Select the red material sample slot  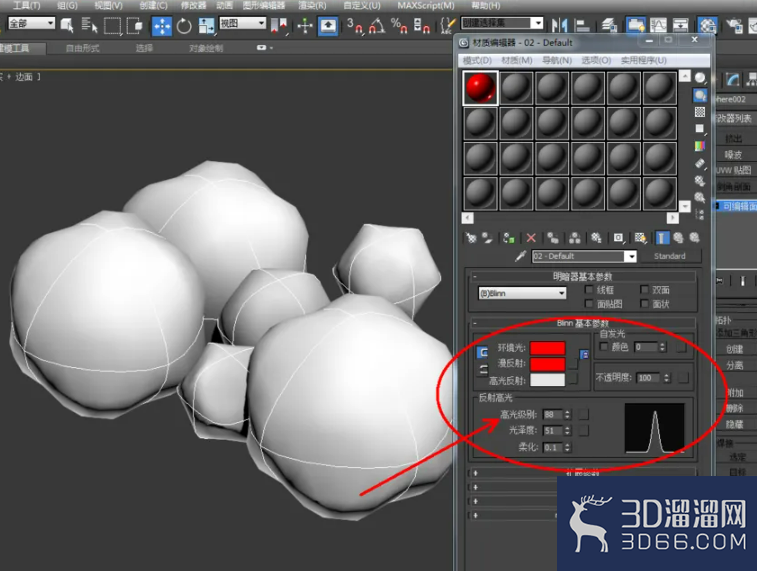480,88
